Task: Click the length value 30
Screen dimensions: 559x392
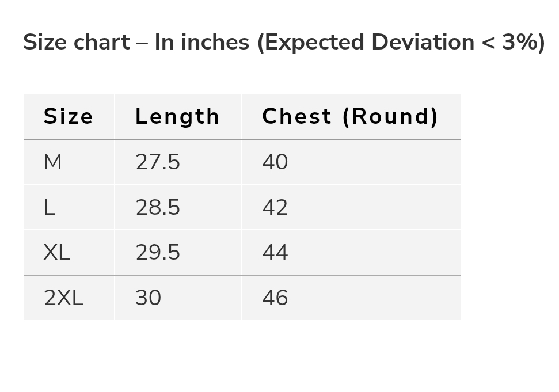Action: tap(149, 298)
